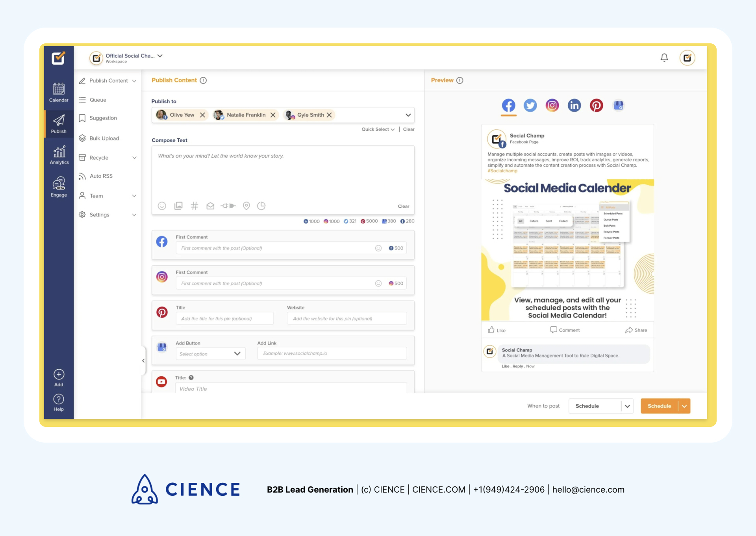Show the Twitter preview
The width and height of the screenshot is (756, 536).
[530, 106]
